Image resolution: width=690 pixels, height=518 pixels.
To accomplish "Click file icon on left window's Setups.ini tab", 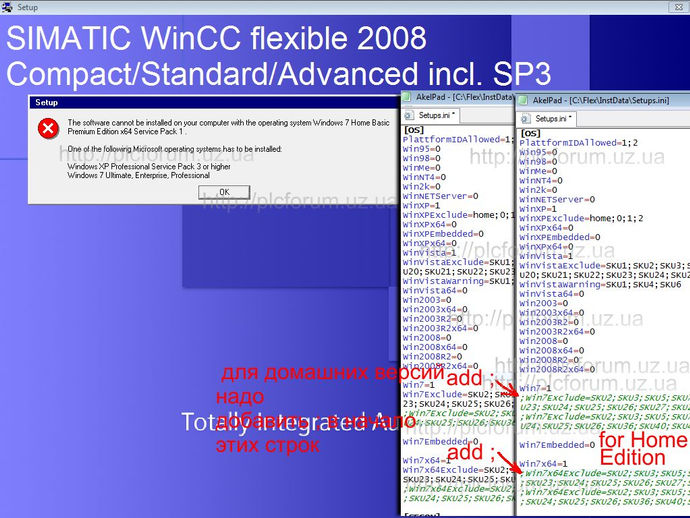I will tap(409, 115).
